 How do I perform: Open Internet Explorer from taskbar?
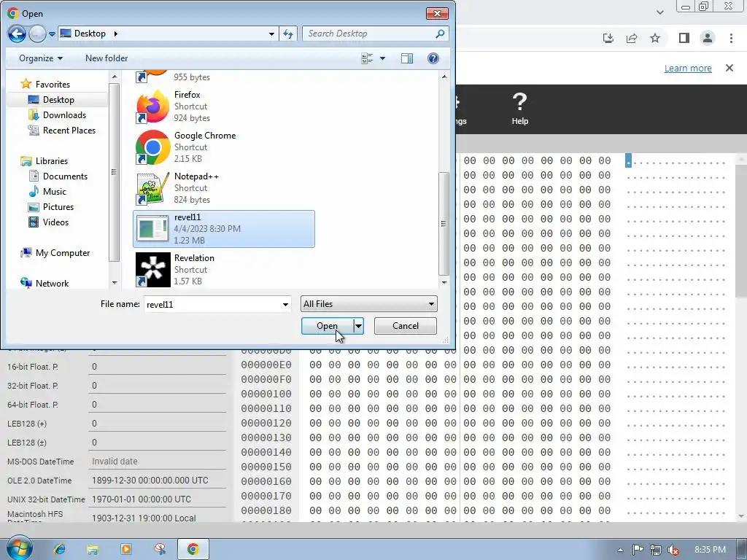click(59, 549)
